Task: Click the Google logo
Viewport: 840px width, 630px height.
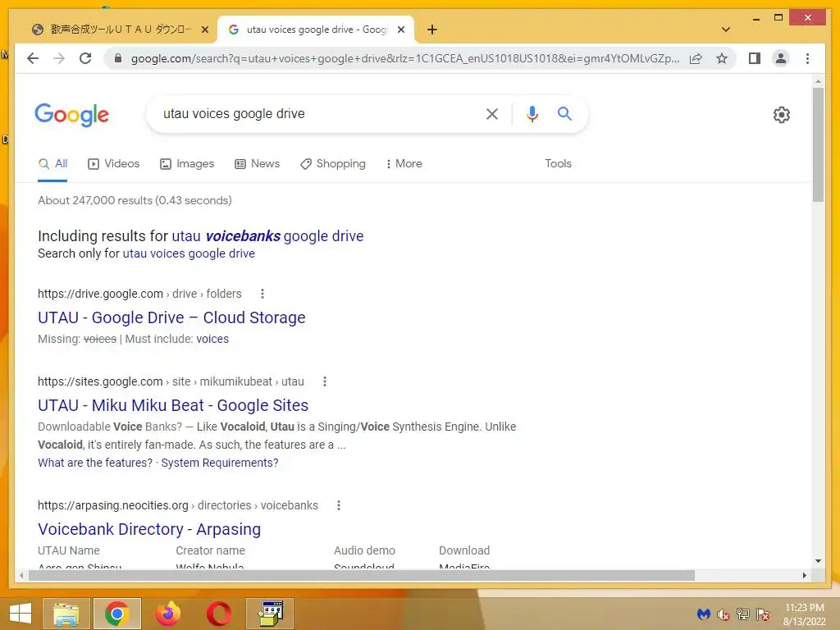Action: [x=72, y=114]
